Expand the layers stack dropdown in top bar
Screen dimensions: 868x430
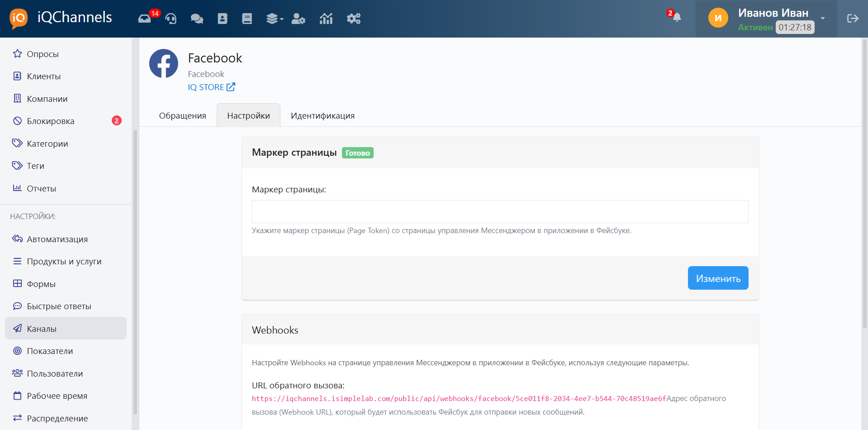click(x=275, y=19)
